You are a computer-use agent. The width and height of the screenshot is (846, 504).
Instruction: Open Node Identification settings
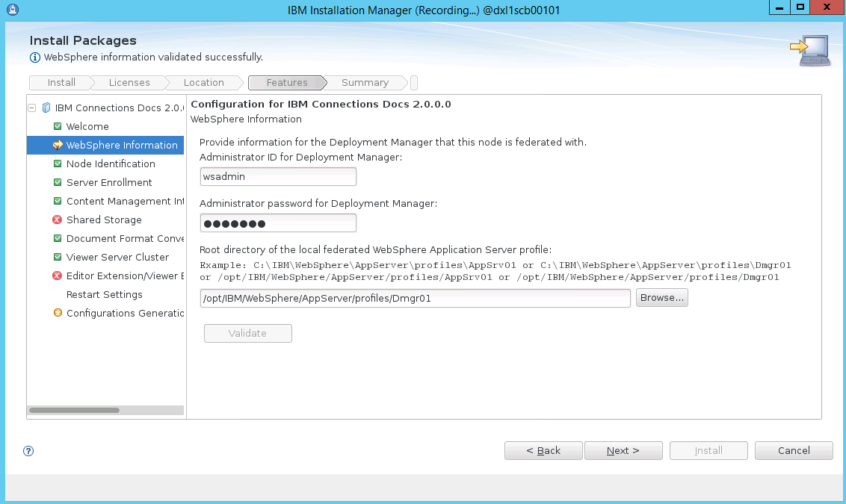(111, 164)
